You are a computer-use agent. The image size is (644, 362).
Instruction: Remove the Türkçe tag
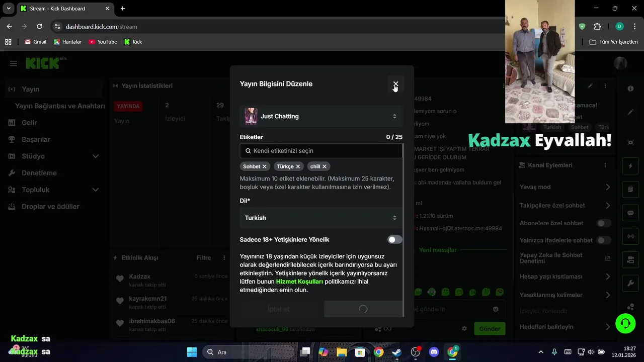298,166
